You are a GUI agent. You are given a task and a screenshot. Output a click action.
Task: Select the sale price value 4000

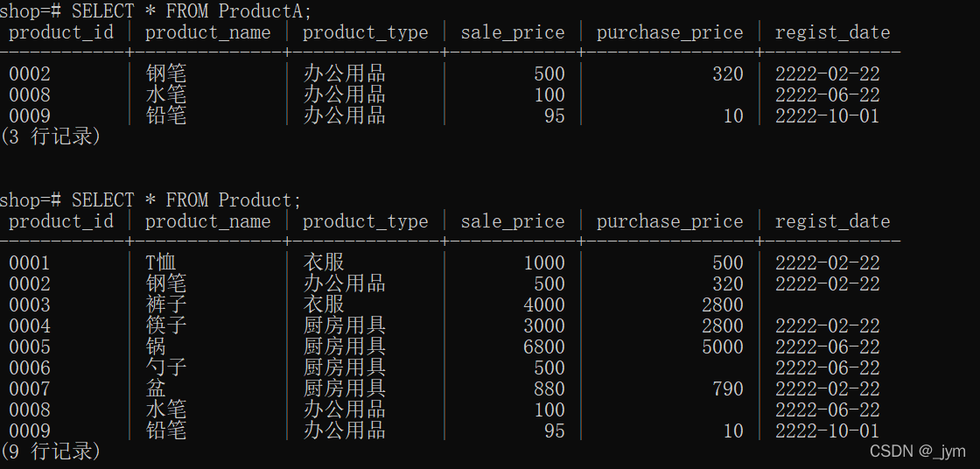tap(543, 304)
